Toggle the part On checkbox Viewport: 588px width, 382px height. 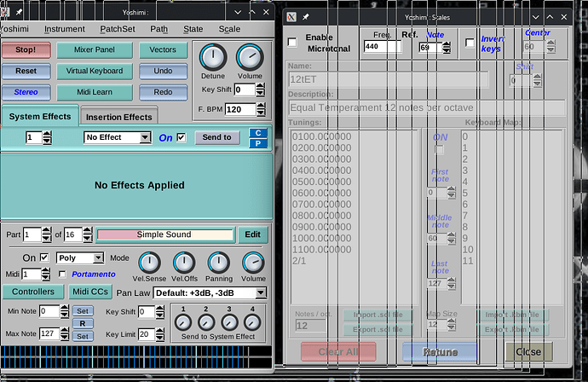click(44, 258)
